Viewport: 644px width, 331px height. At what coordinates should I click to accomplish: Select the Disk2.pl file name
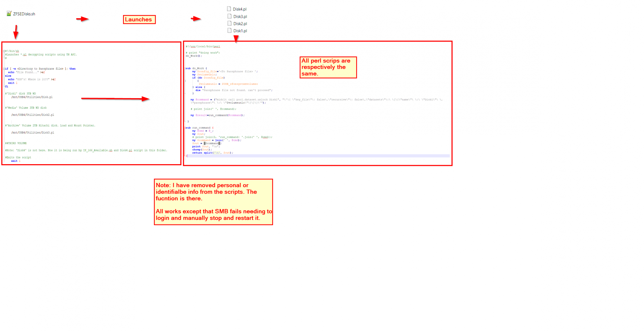[x=240, y=24]
